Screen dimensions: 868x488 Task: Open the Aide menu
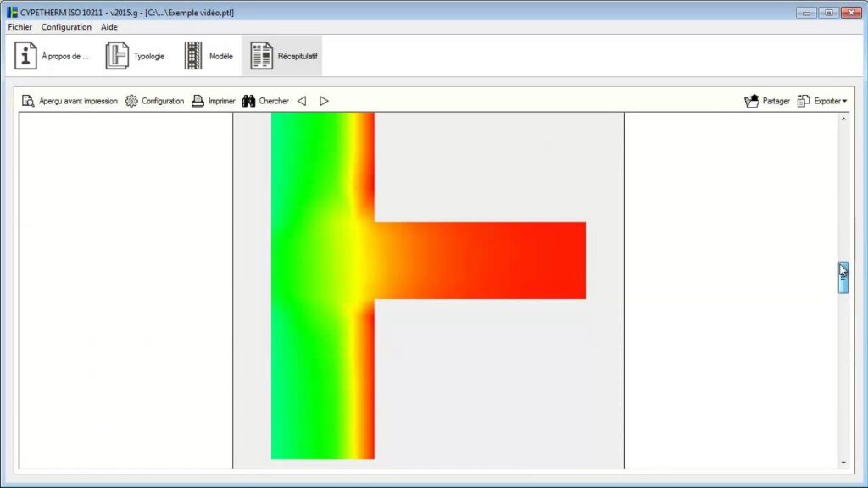point(109,27)
